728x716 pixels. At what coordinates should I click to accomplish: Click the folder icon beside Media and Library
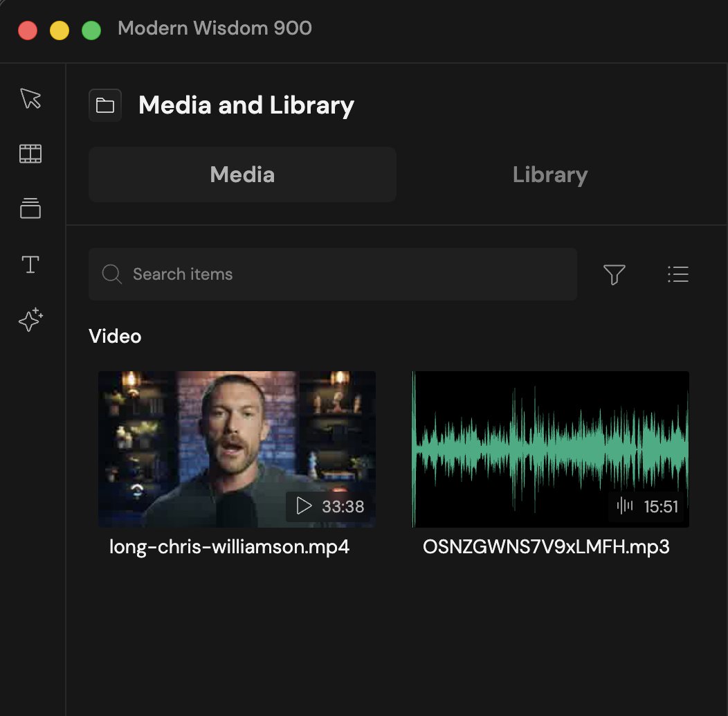105,105
